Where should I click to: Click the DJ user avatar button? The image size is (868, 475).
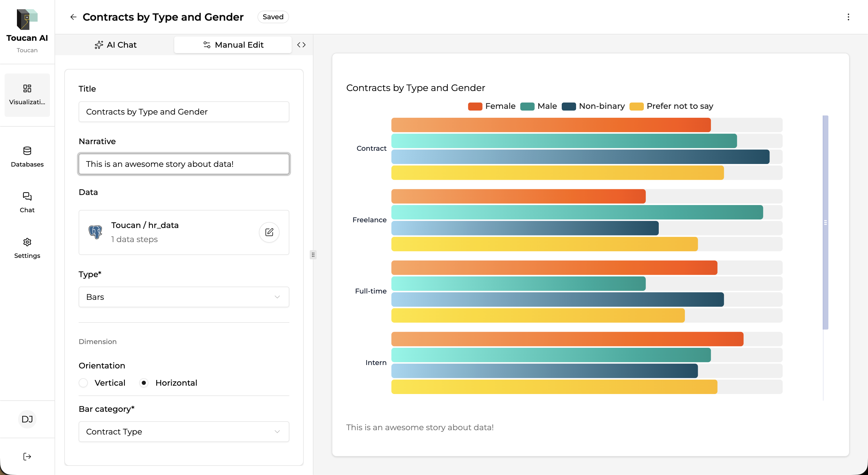(x=27, y=419)
